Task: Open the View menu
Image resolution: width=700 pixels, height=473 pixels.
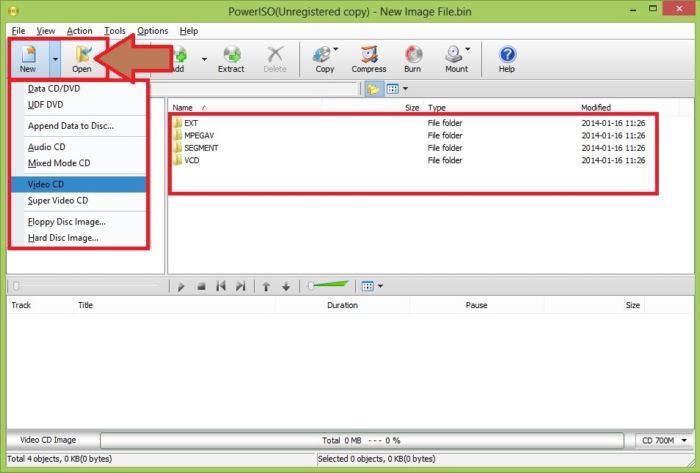Action: [x=46, y=31]
